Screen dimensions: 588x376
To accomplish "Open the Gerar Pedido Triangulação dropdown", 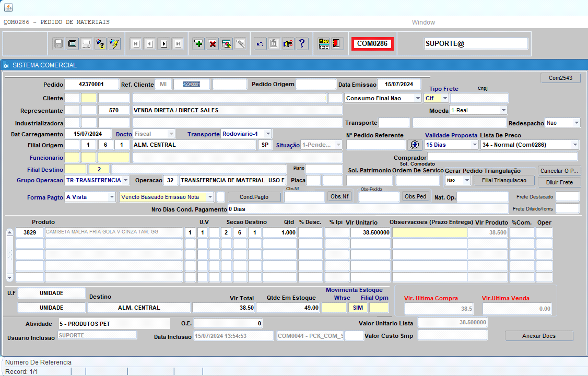I will (467, 180).
